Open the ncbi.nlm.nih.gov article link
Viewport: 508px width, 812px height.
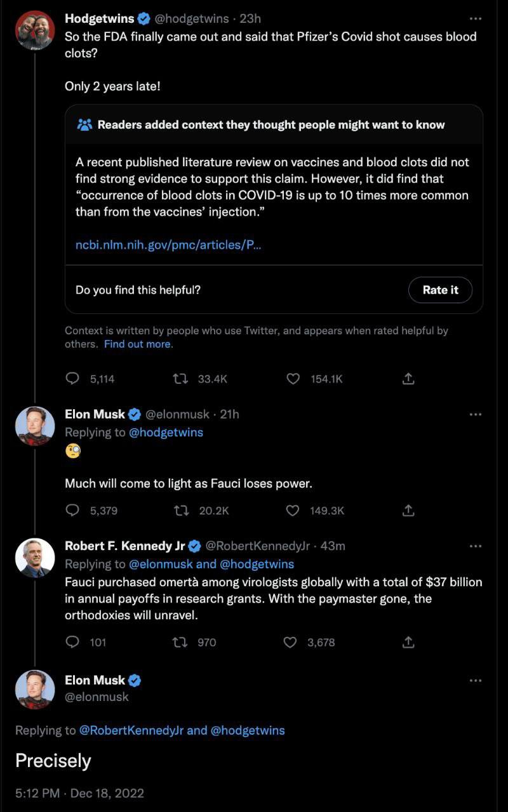tap(168, 245)
